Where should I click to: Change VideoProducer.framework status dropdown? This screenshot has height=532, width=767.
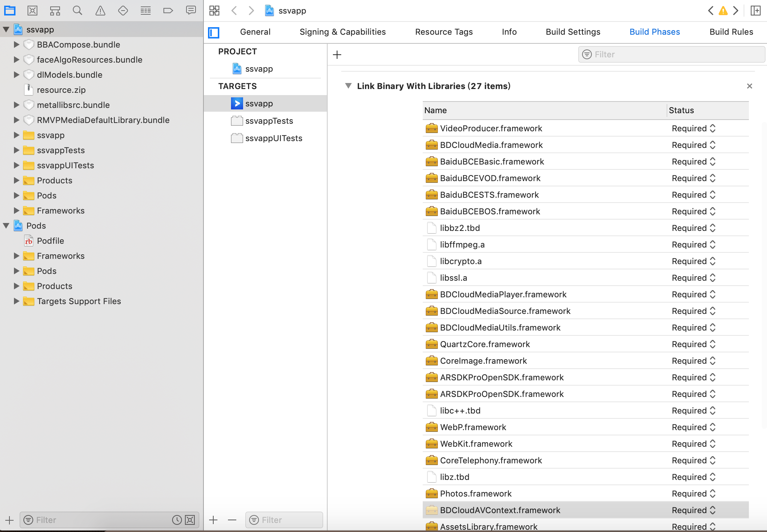click(x=694, y=128)
